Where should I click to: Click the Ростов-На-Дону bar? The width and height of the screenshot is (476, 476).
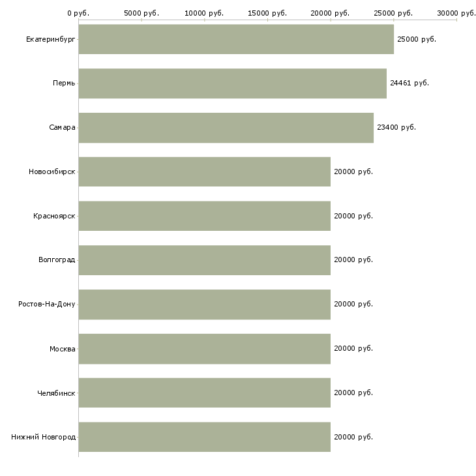click(204, 305)
